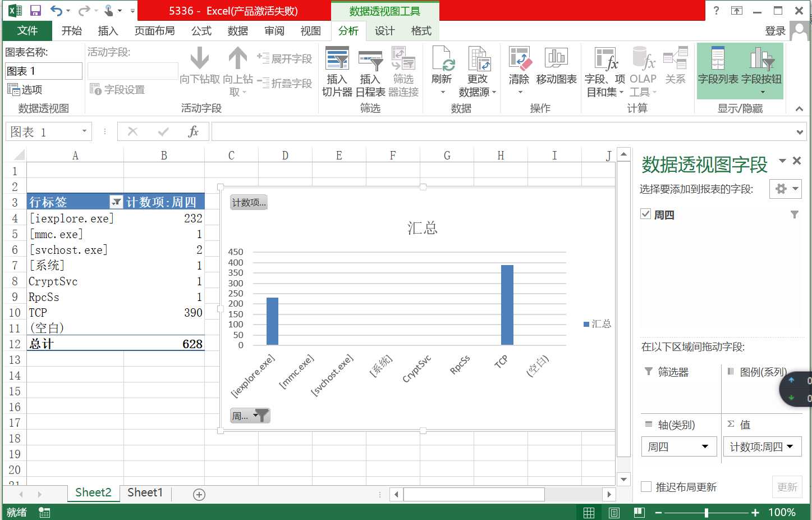Zoom out with the minus button

[x=658, y=513]
